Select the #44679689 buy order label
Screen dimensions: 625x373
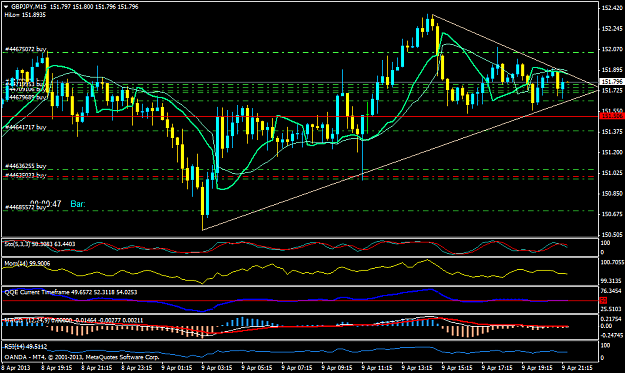coord(25,97)
